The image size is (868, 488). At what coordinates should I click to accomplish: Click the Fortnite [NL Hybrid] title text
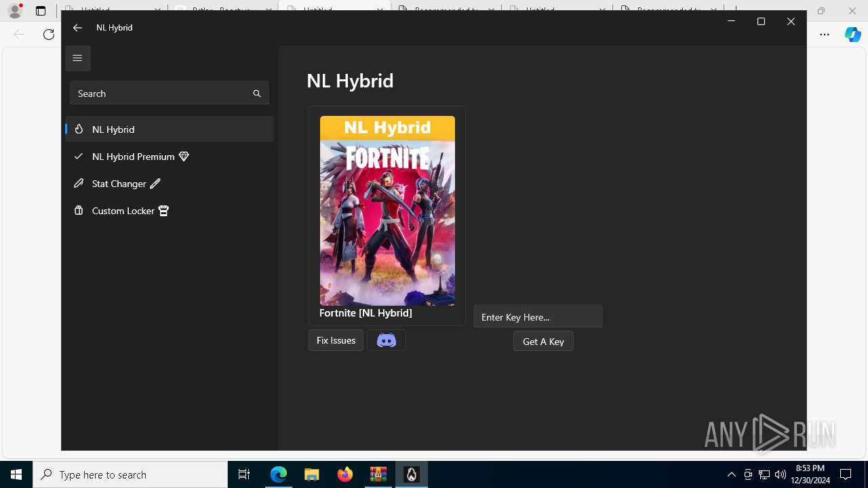(366, 312)
